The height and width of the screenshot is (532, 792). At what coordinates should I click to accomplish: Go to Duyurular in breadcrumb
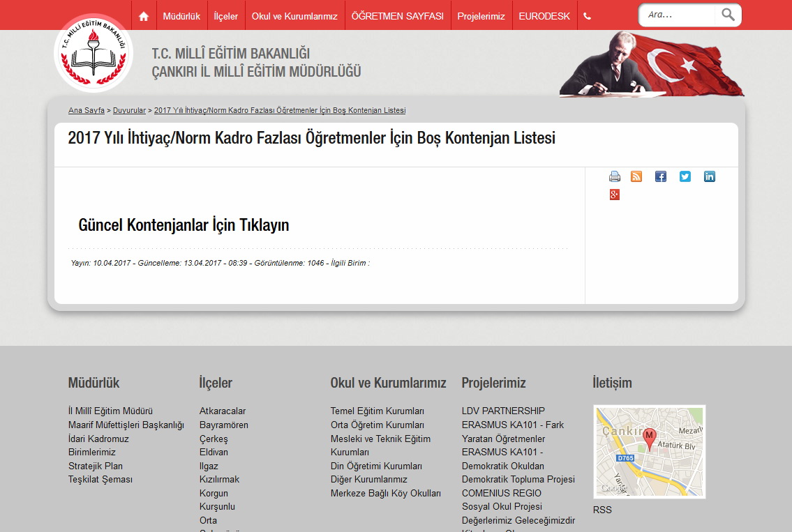[129, 110]
